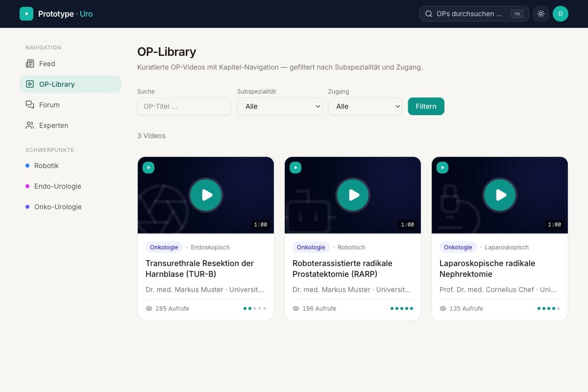Click small corner play badge on RARP card

(295, 168)
